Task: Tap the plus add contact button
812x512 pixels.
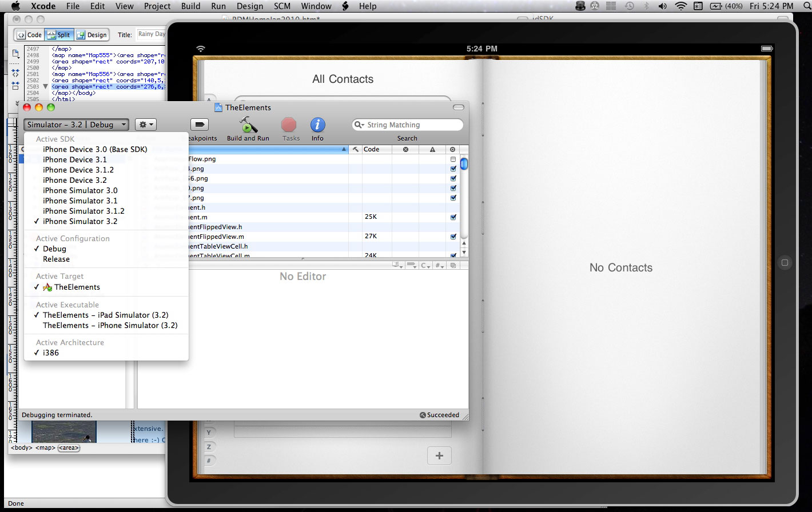Action: click(x=439, y=455)
